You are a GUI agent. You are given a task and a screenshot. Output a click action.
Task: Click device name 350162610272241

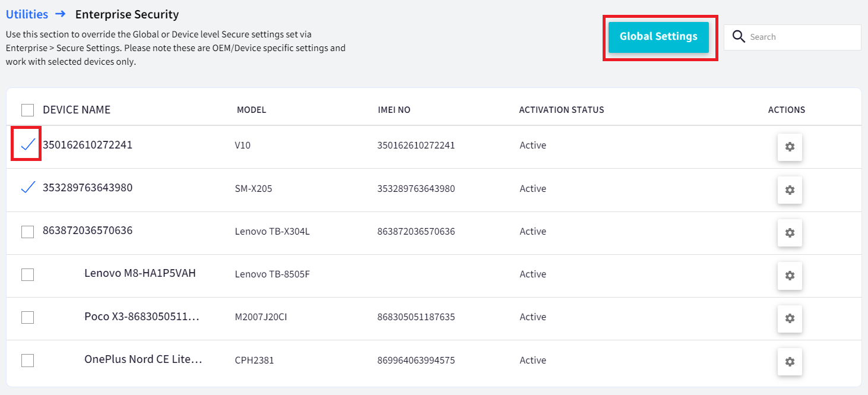tap(88, 145)
